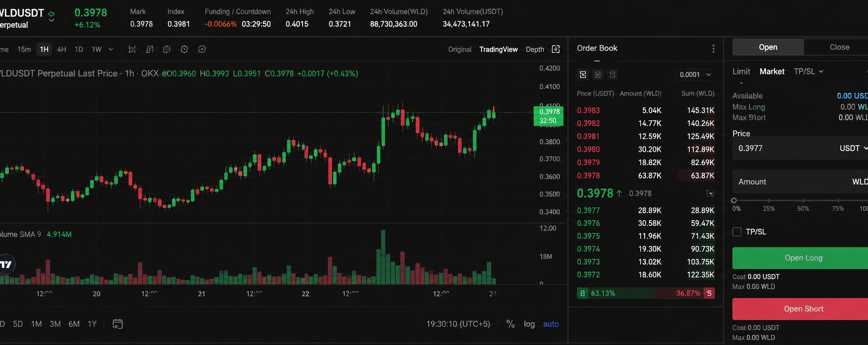Screen dimensions: 868x345
Task: Choose the Limit order type
Action: click(x=741, y=71)
